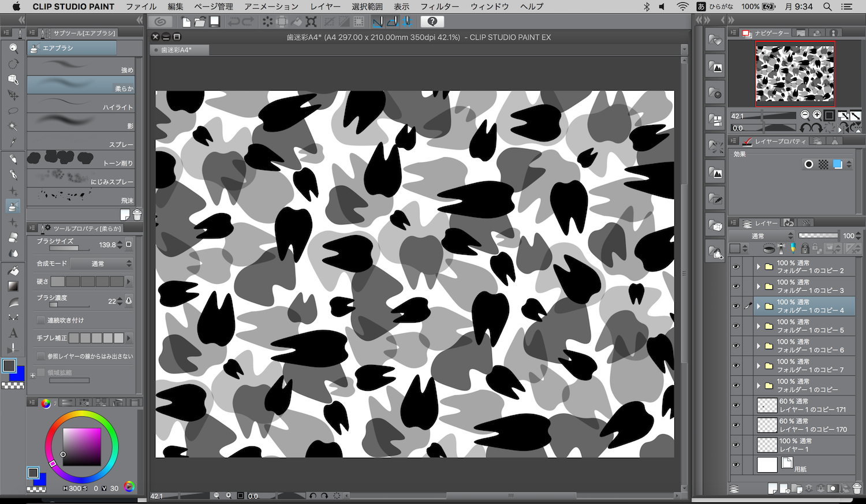Enable the 連続吹き付け checkbox
The width and height of the screenshot is (866, 504).
click(40, 320)
